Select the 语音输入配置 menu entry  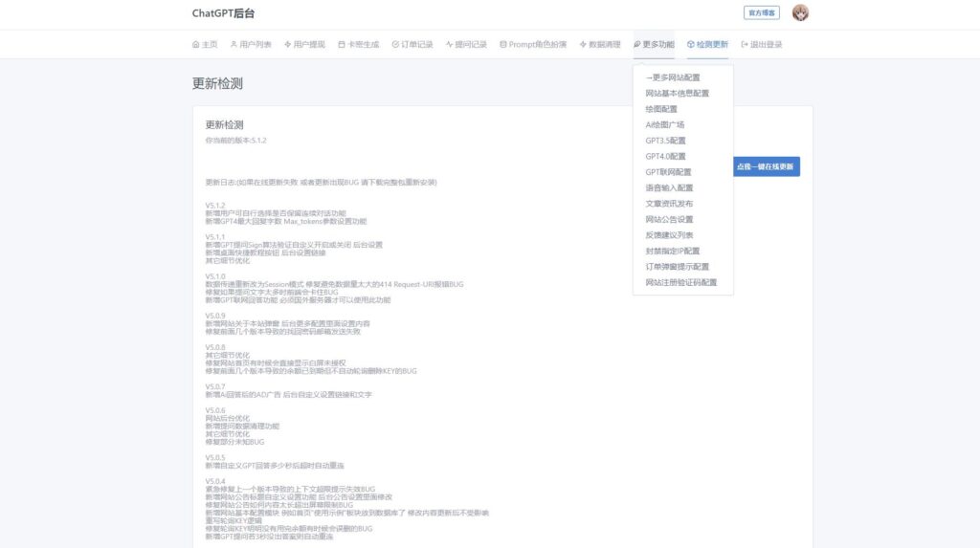click(x=669, y=187)
